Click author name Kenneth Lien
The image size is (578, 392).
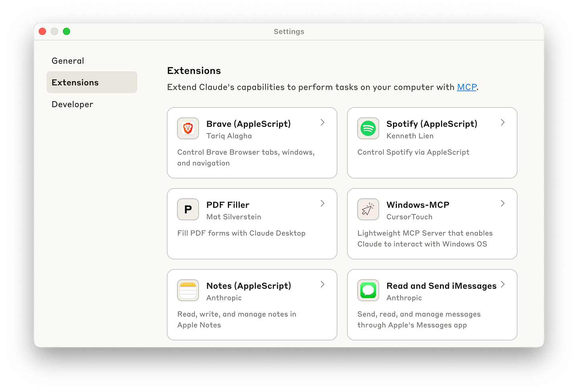coord(410,136)
